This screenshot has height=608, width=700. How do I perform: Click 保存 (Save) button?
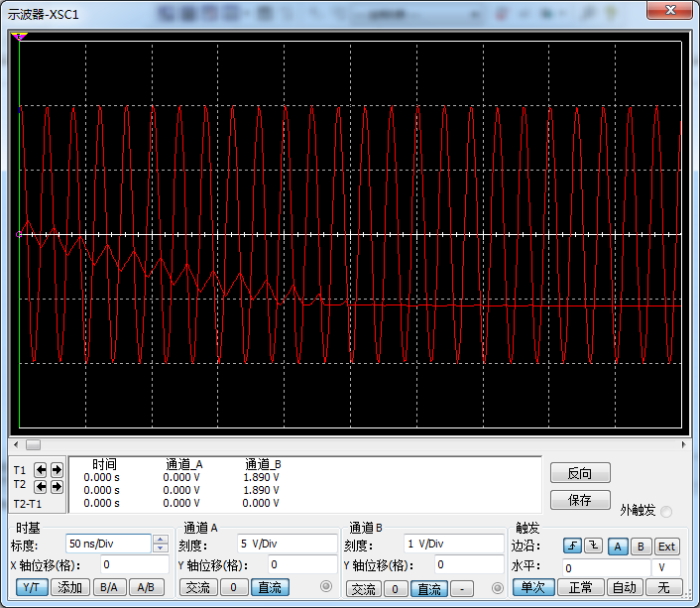580,500
